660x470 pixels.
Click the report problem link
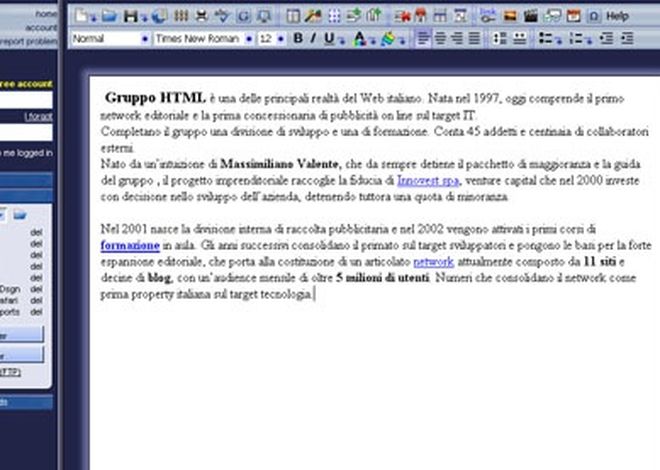tap(29, 41)
